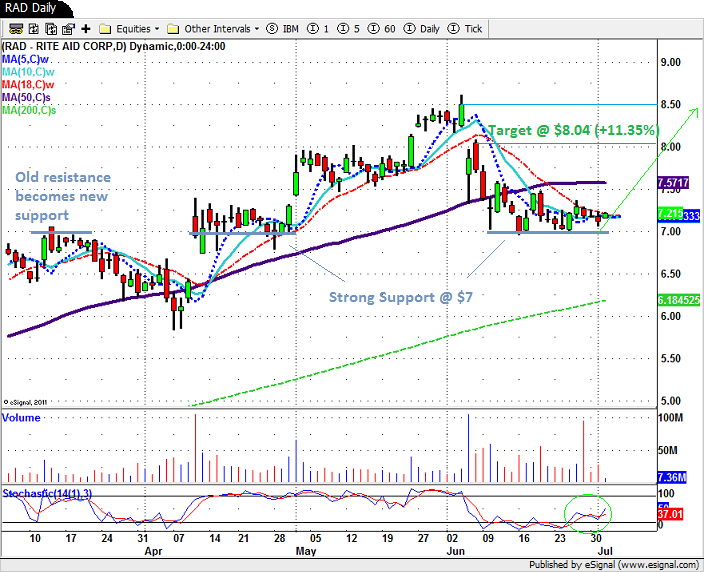
Task: Click the Equities folder icon
Action: (105, 29)
